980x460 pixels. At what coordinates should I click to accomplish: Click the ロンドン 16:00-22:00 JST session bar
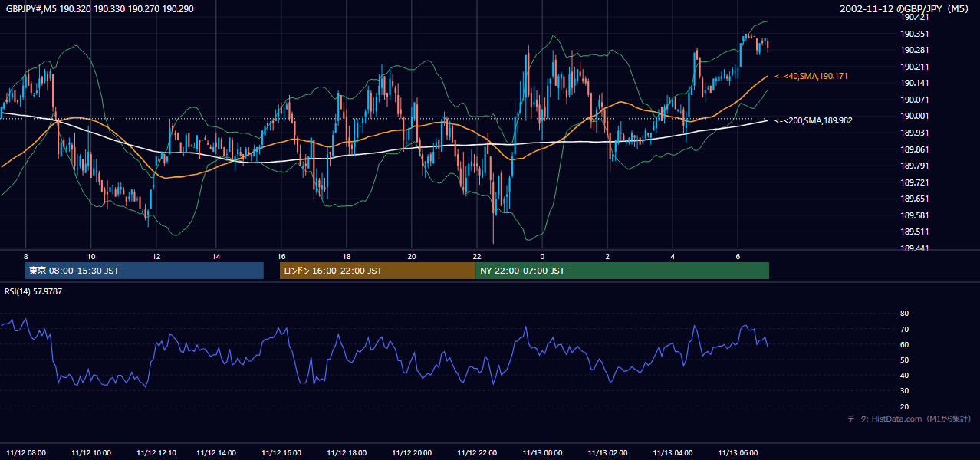point(377,271)
